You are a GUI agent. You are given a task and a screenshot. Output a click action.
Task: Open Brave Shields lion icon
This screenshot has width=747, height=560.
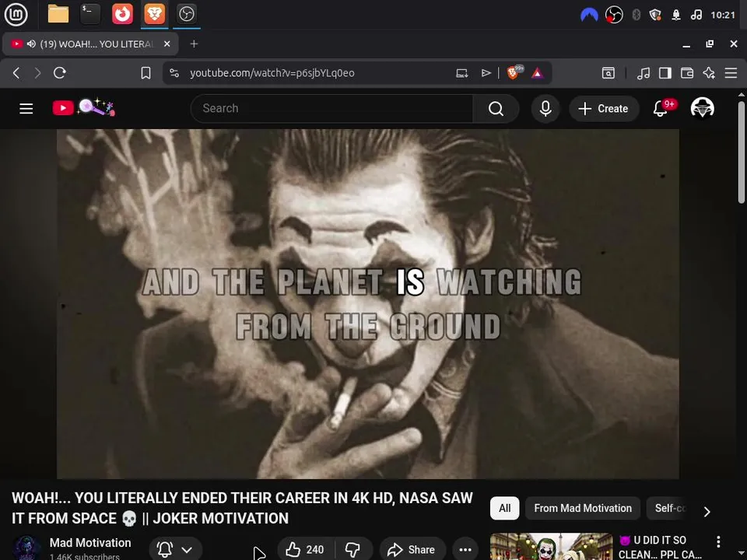point(514,73)
